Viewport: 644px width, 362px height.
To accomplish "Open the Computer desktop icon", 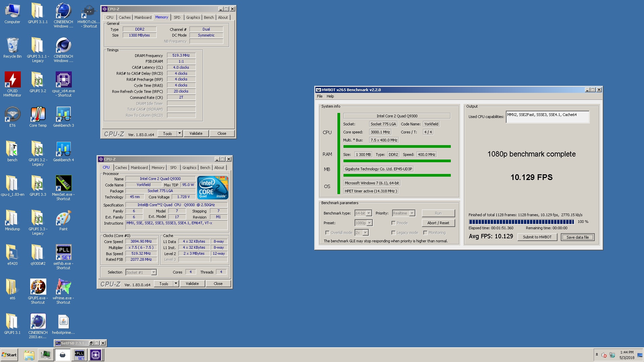I will [x=12, y=13].
